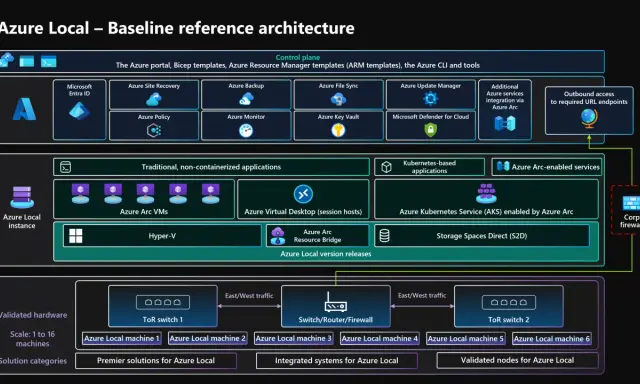Click Premier solutions for Azure Local

tap(156, 361)
